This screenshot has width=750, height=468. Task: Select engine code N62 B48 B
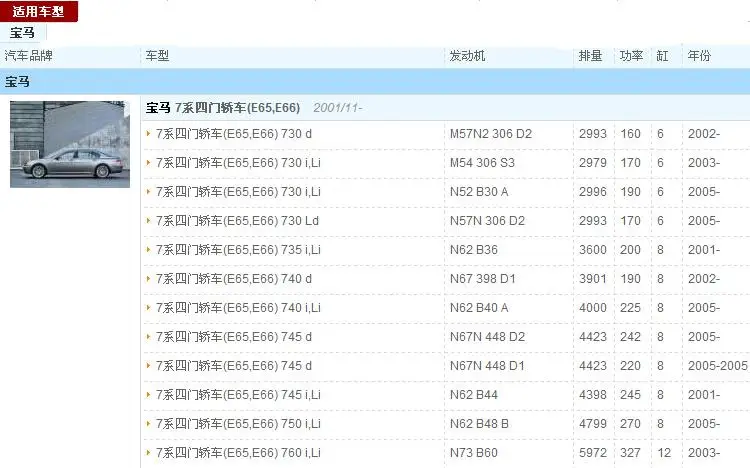479,423
